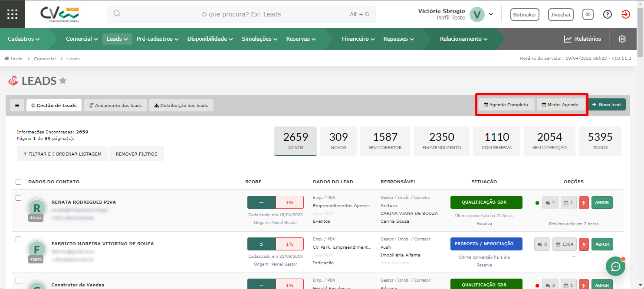Click the Novo lead button
This screenshot has width=644, height=289.
coord(607,104)
